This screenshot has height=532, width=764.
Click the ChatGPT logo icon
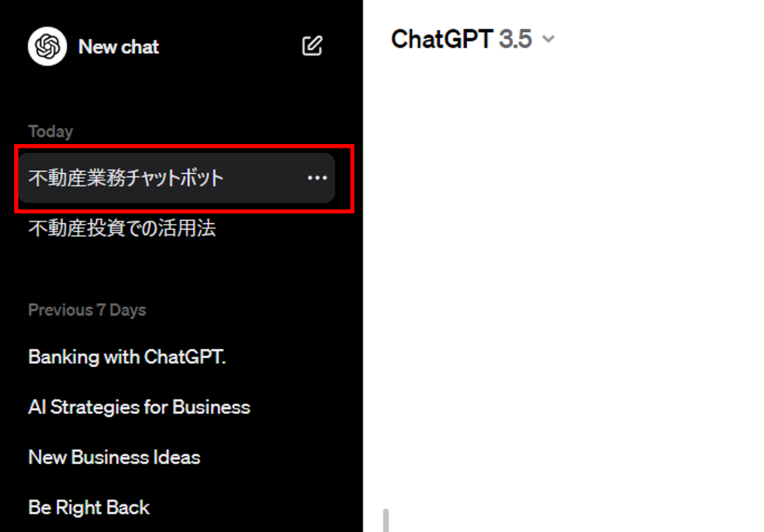coord(47,46)
